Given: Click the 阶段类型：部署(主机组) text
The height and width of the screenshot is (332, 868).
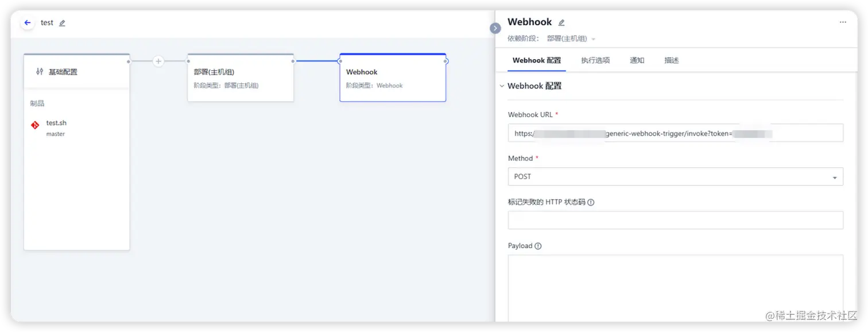Looking at the screenshot, I should tap(226, 86).
